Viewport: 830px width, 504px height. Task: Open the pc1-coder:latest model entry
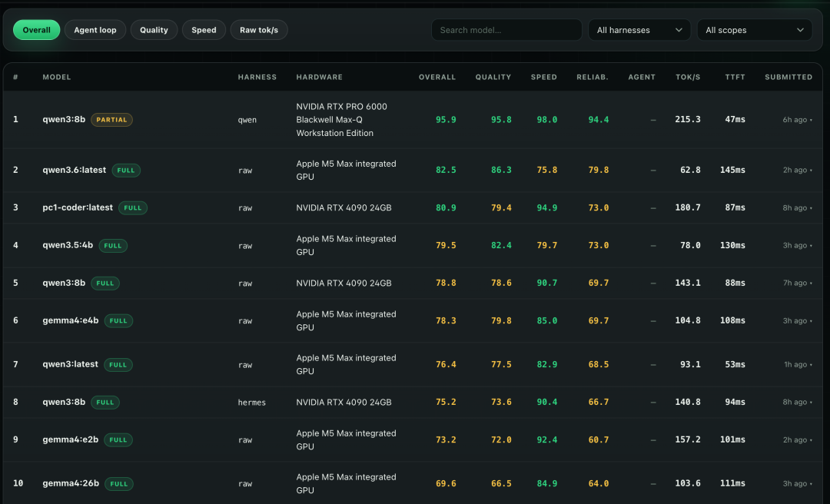pyautogui.click(x=78, y=207)
